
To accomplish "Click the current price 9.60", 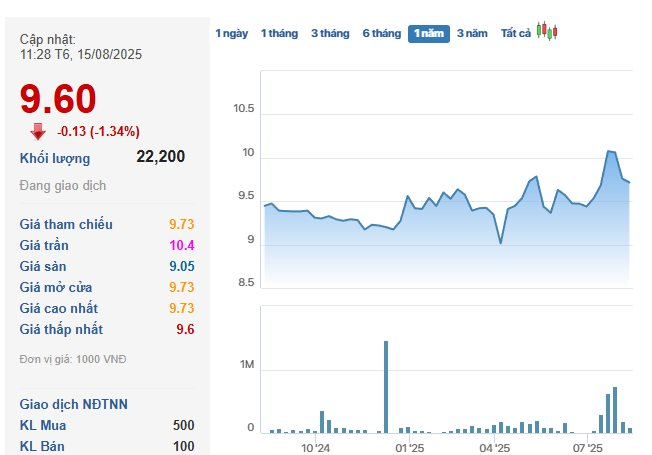I will tap(58, 99).
